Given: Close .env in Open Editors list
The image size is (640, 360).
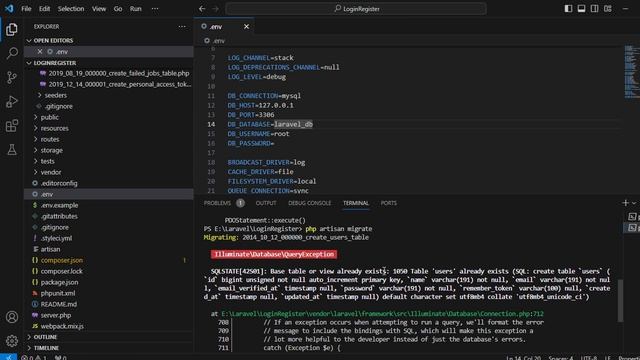Looking at the screenshot, I should [40, 51].
